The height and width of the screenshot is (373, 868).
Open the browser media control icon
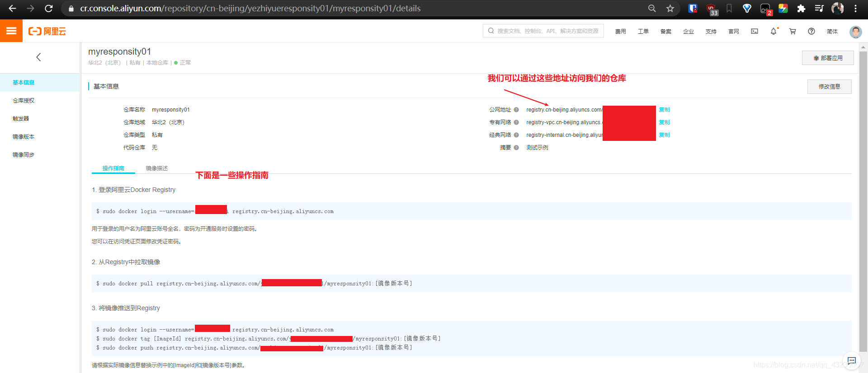pos(819,8)
